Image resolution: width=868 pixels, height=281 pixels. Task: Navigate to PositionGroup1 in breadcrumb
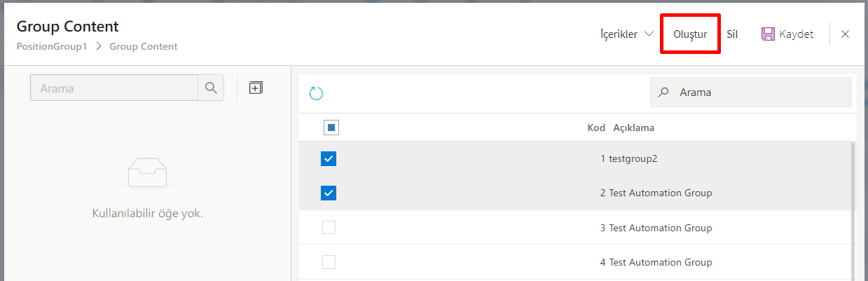(51, 47)
